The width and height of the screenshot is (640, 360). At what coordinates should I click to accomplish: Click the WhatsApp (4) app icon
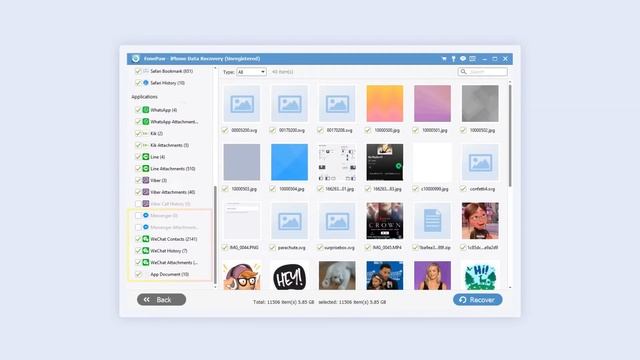tap(146, 110)
